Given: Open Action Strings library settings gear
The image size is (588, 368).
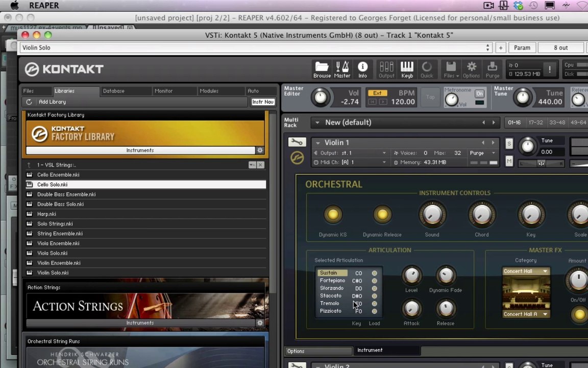Looking at the screenshot, I should click(260, 323).
